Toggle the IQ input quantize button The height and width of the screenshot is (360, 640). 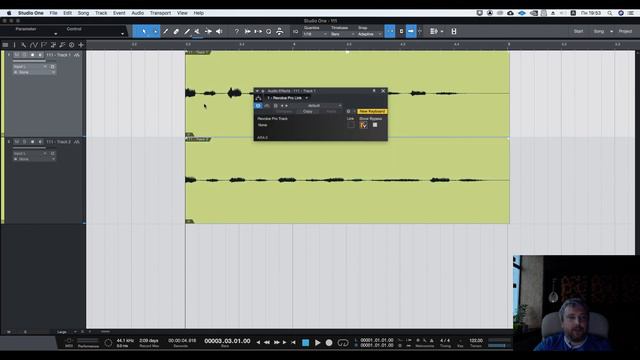[296, 31]
